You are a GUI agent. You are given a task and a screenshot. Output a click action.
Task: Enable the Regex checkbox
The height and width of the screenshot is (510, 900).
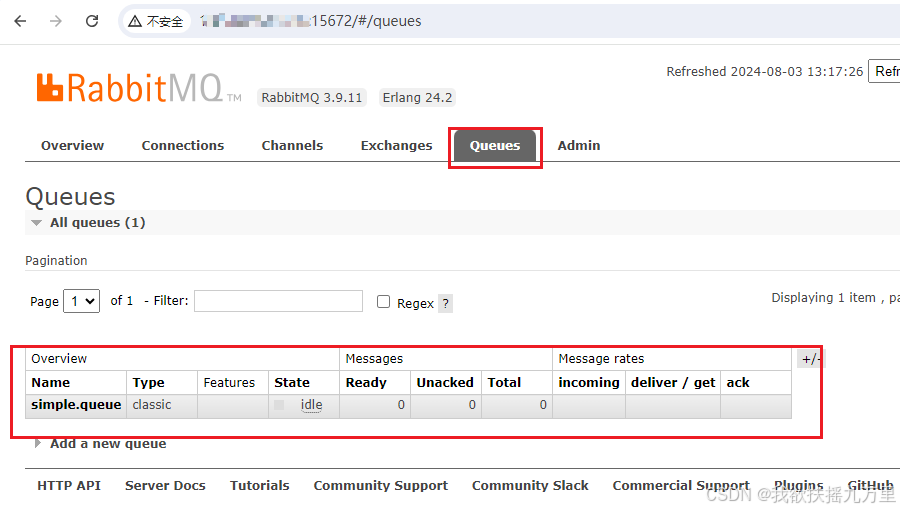tap(383, 302)
